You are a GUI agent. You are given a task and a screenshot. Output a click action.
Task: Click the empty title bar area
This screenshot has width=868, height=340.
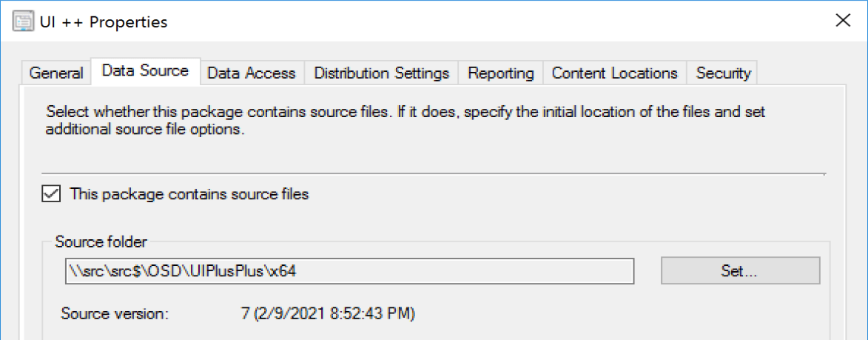tap(481, 21)
